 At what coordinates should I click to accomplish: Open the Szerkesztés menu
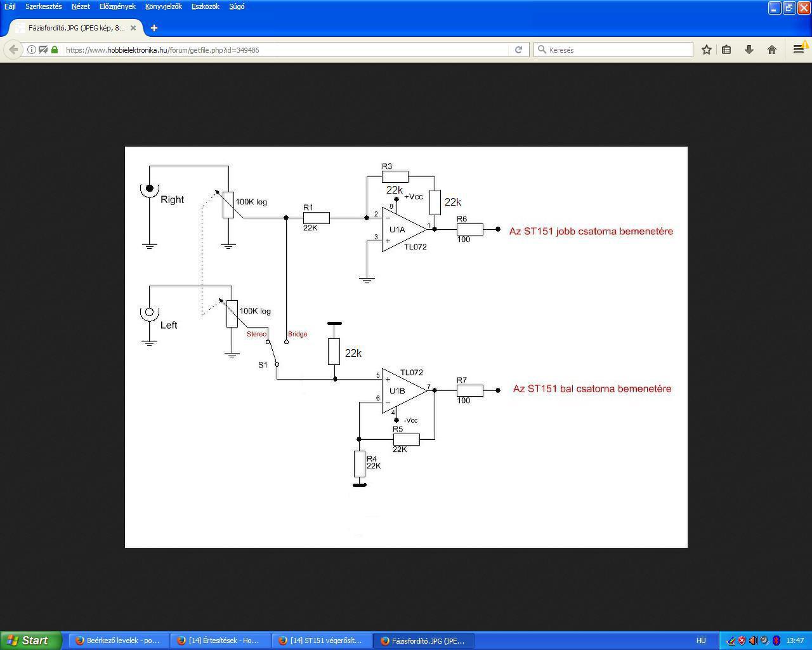pyautogui.click(x=44, y=6)
